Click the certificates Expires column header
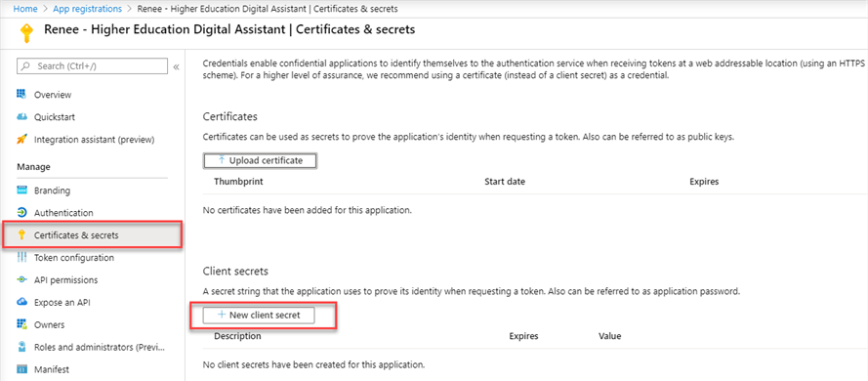The height and width of the screenshot is (381, 868). click(x=704, y=182)
